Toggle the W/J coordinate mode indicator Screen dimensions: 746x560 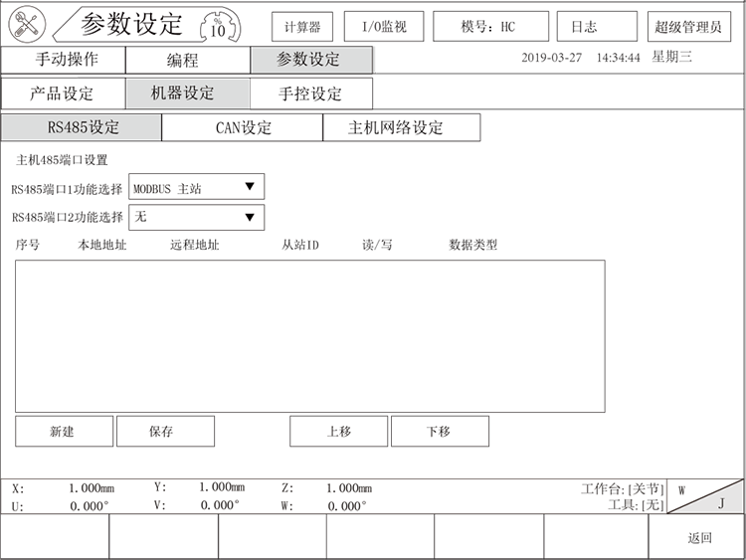point(704,496)
